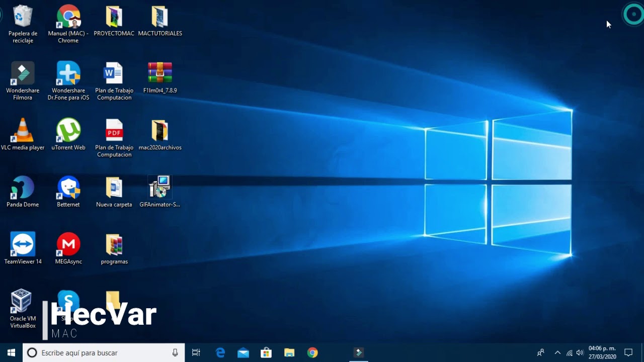Open the Action Center notifications icon
Viewport: 644px width, 362px height.
coord(628,353)
